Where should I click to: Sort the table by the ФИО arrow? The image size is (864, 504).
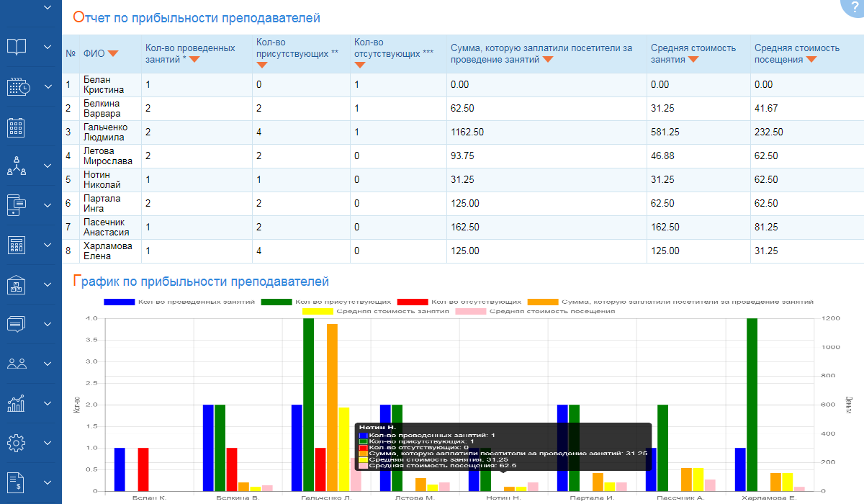click(x=113, y=53)
